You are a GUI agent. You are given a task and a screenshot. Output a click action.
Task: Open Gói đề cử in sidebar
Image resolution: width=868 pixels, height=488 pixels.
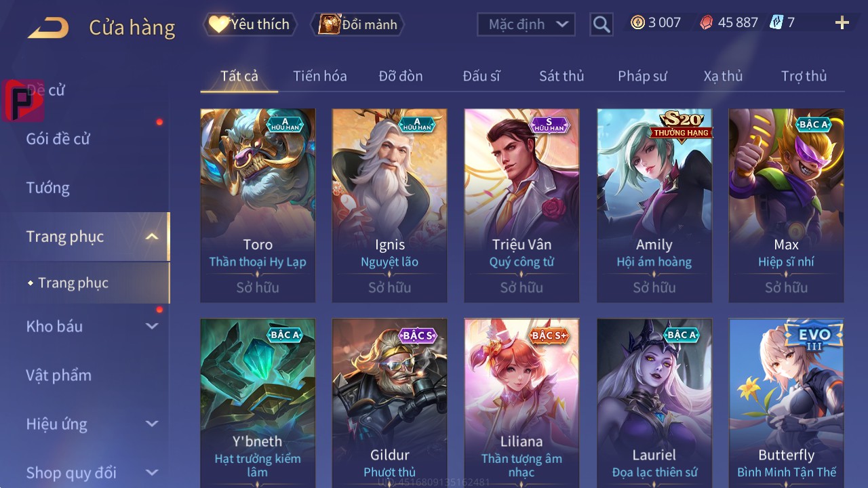pos(58,139)
